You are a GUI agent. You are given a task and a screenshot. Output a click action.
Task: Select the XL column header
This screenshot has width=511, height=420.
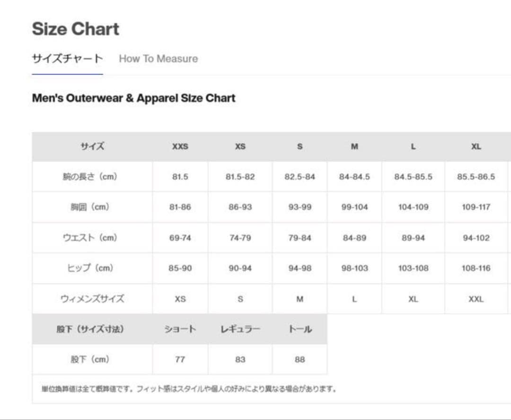point(476,147)
